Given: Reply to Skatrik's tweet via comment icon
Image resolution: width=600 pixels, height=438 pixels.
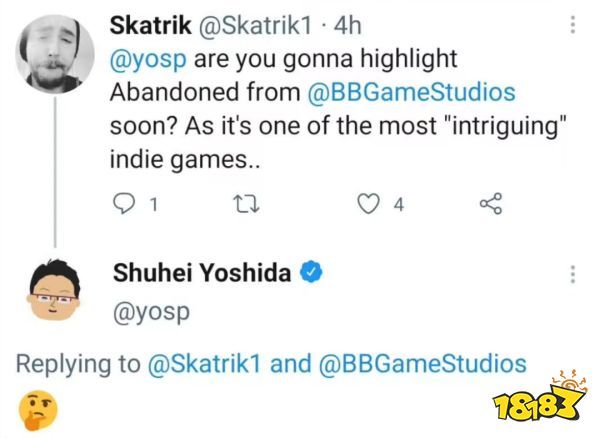Looking at the screenshot, I should pos(124,205).
